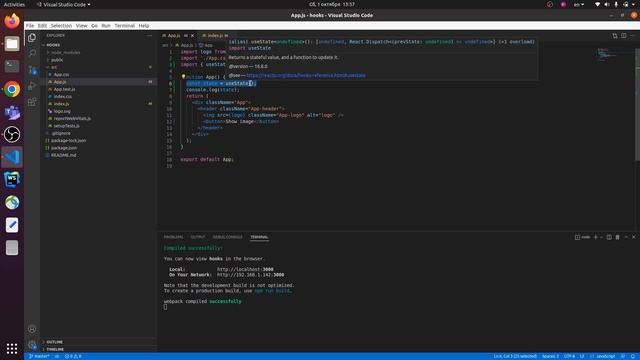Close the App.js editor tab
This screenshot has width=640, height=360.
[192, 36]
